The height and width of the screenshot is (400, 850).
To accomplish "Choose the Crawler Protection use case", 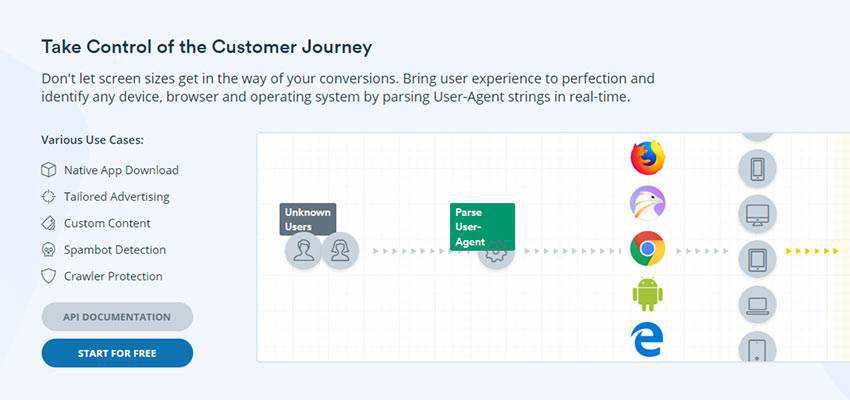I will point(112,276).
